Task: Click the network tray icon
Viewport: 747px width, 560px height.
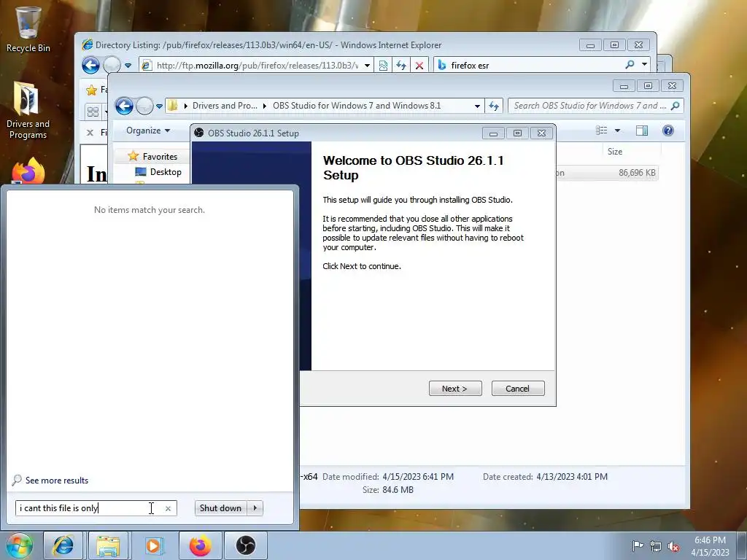Action: tap(656, 546)
